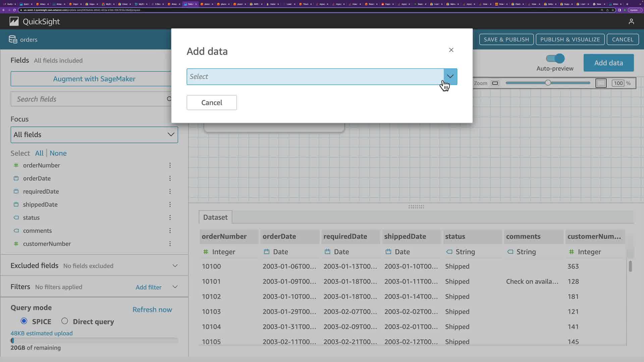This screenshot has height=362, width=644.
Task: Click the QuickSight logo icon
Action: [x=14, y=22]
